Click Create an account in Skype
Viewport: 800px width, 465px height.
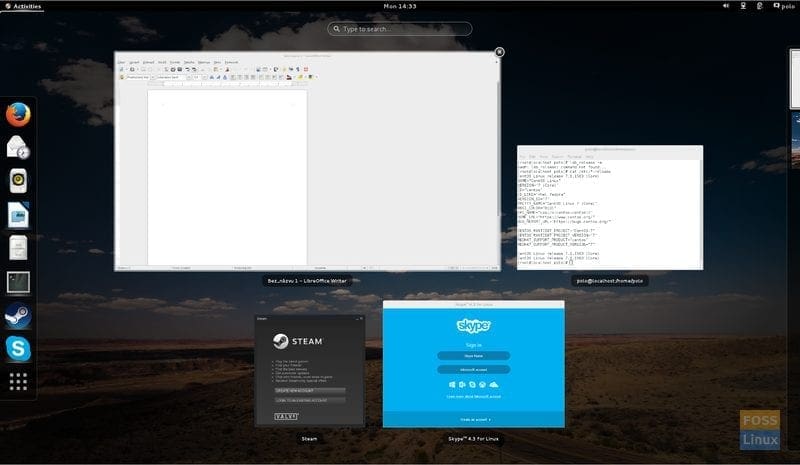[x=476, y=420]
